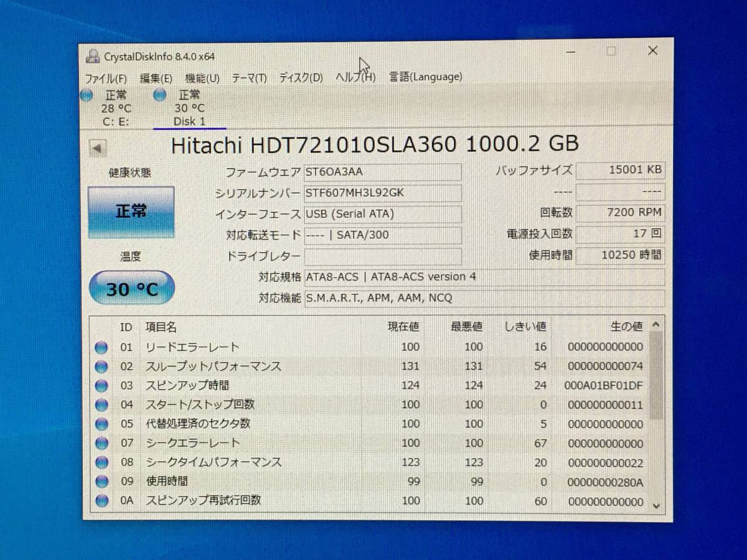
Task: Click status orb of シークタイムパフォーマンス row
Action: pos(101,462)
